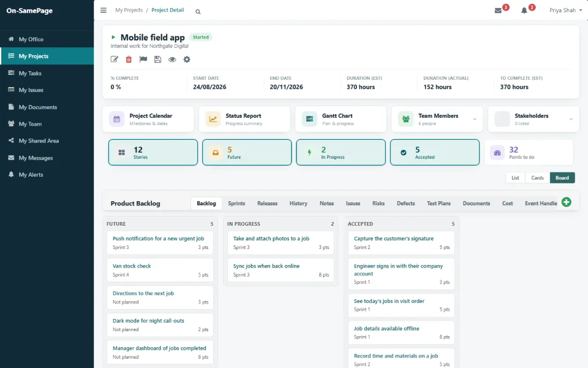
Task: Open story 'Job details available offline'
Action: [x=401, y=332]
